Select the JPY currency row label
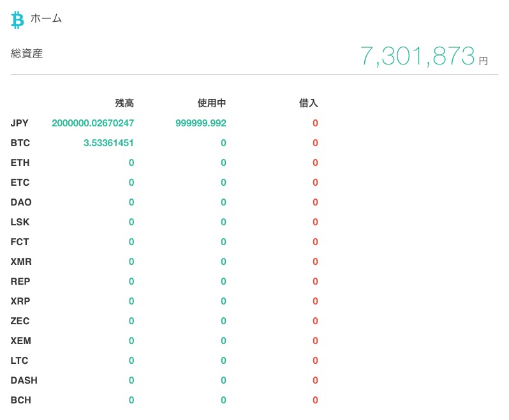The image size is (509, 420). click(x=20, y=123)
